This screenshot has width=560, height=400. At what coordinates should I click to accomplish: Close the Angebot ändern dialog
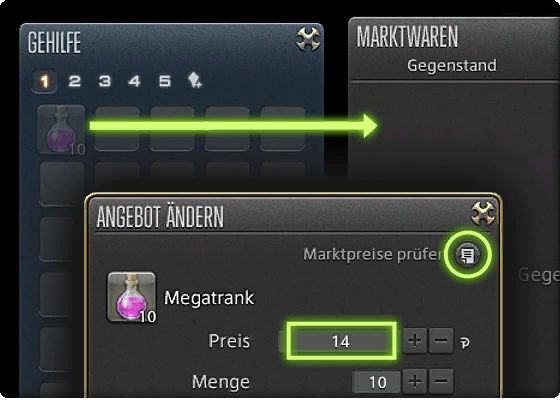[483, 213]
